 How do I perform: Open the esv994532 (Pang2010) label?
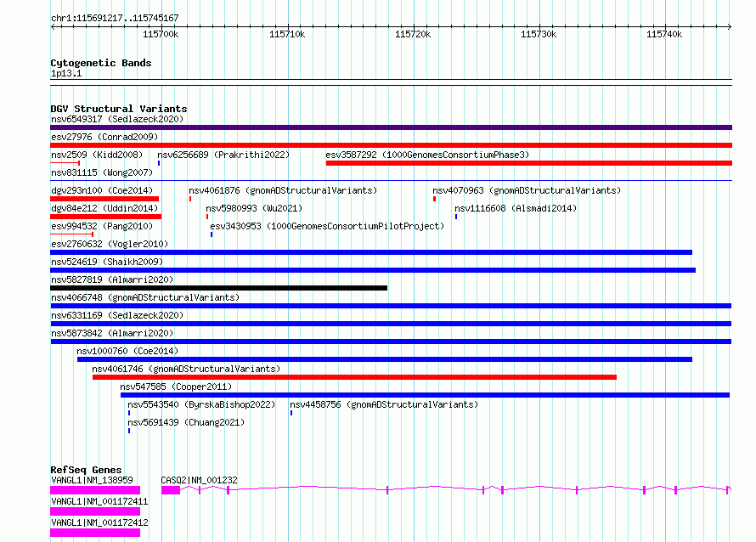(x=102, y=226)
